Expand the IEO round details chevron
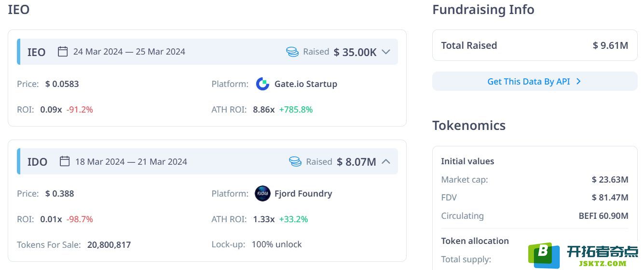Viewport: 644px width, 270px height. click(385, 52)
